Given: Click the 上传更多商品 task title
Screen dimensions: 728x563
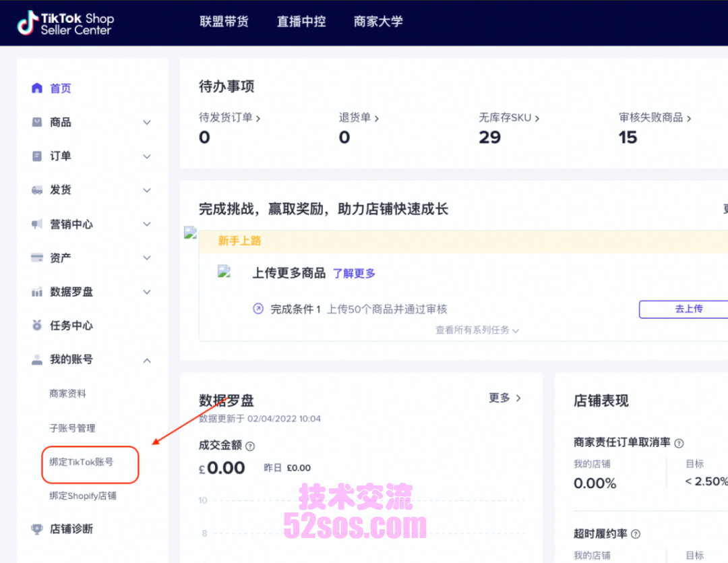Looking at the screenshot, I should coord(289,273).
